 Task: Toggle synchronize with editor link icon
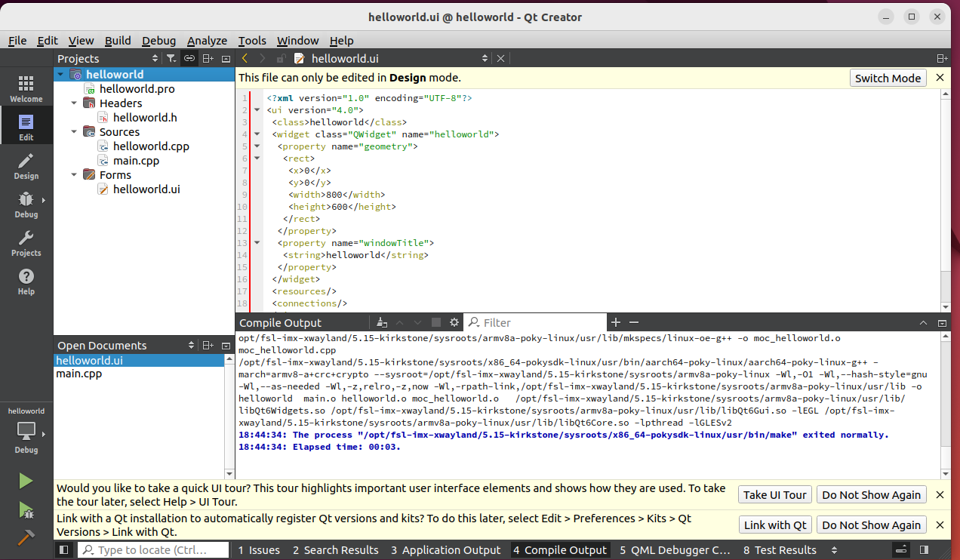coord(189,58)
